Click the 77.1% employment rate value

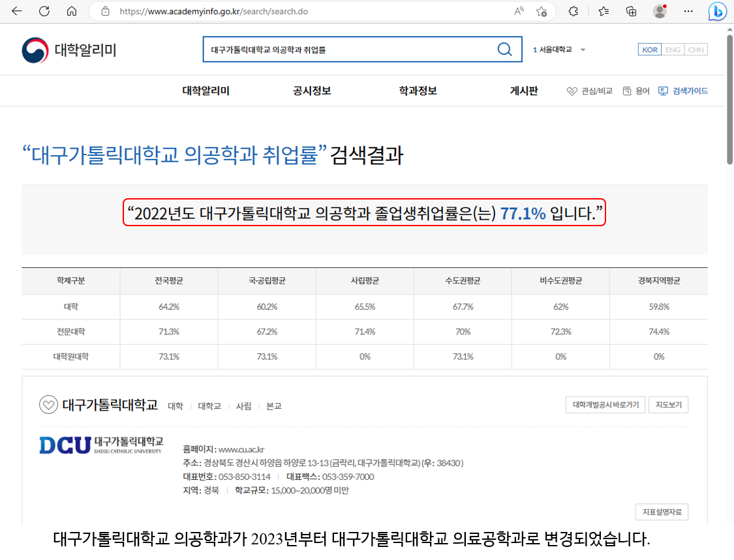pos(523,213)
